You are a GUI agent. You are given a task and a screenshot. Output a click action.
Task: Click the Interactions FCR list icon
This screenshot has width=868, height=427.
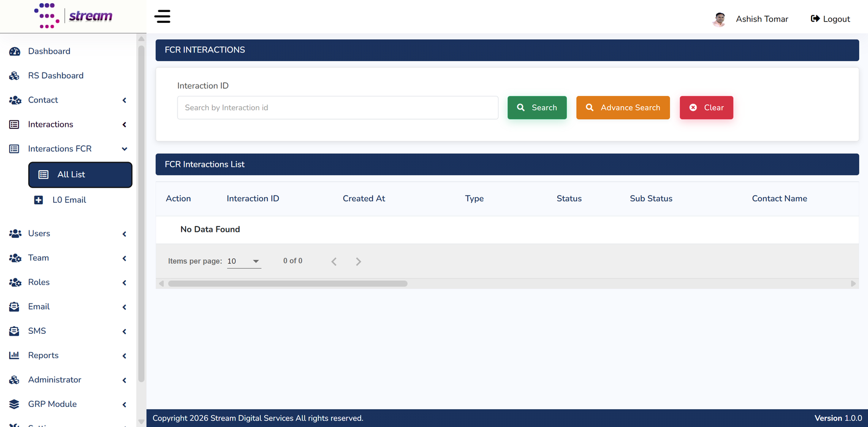[14, 149]
